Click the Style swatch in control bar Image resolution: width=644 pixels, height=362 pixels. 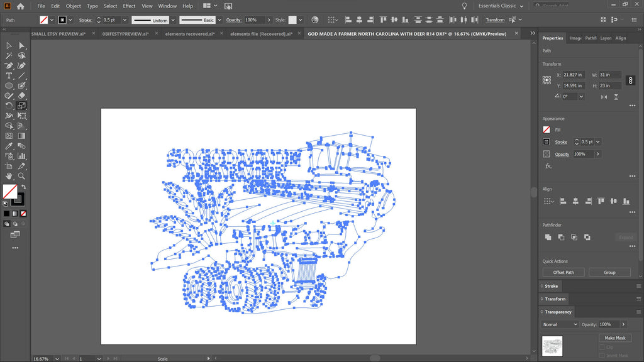[292, 19]
